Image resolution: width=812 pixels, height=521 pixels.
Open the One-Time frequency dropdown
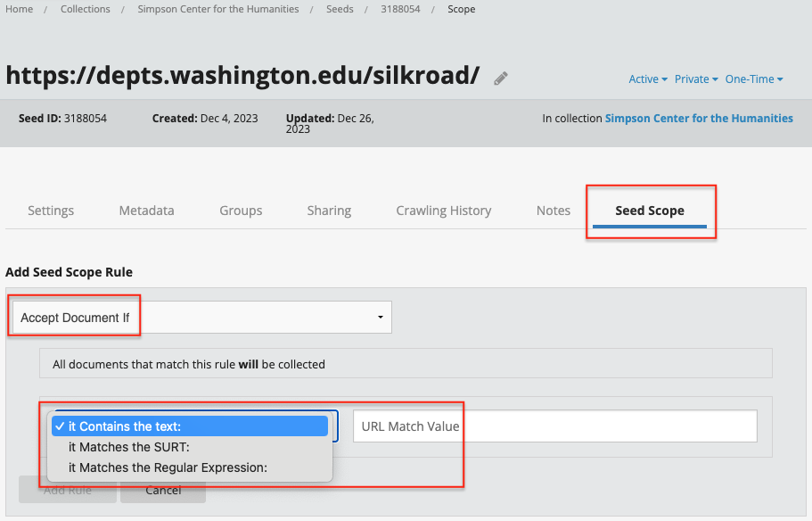(x=754, y=79)
